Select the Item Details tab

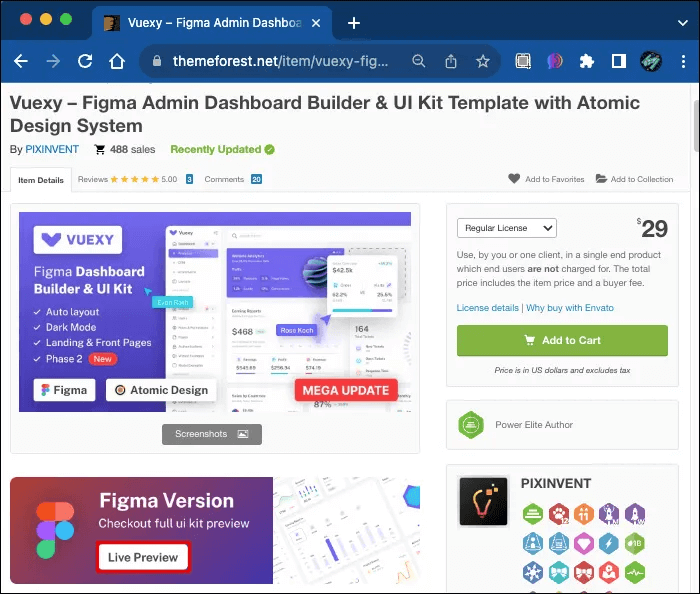point(41,180)
